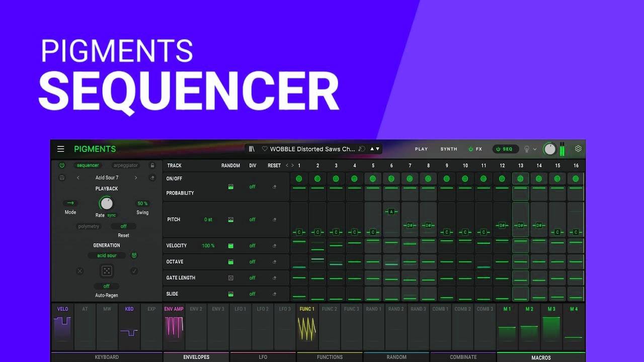Select the FUNC 1 modulation source
The width and height of the screenshot is (644, 362).
click(x=307, y=326)
